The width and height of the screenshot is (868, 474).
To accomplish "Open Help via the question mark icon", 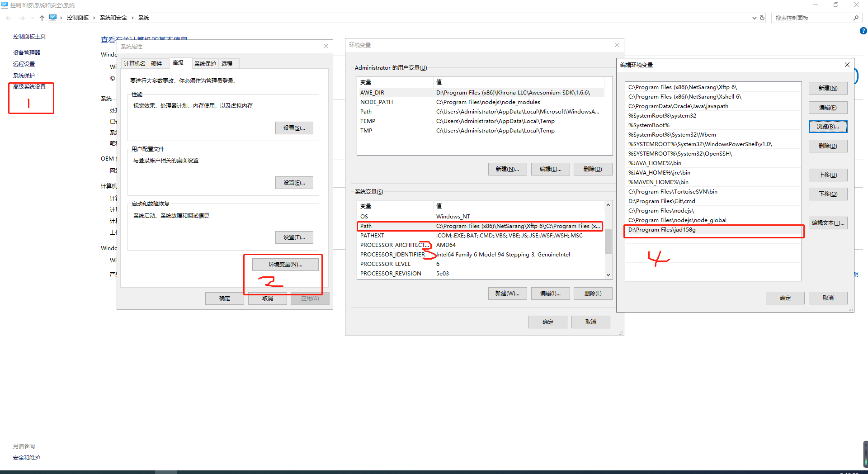I will (863, 31).
